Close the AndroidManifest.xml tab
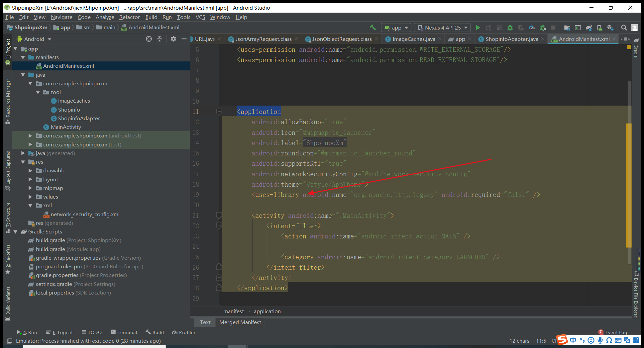The height and width of the screenshot is (348, 644). coord(614,39)
